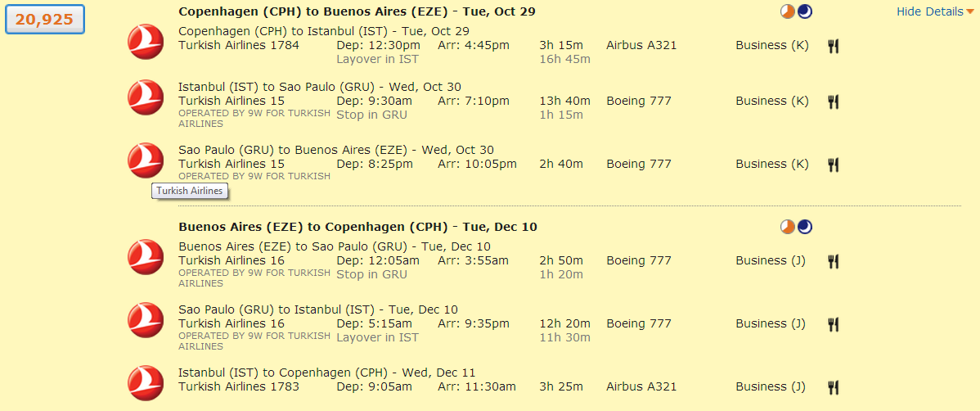Viewport: 980px width, 411px height.
Task: Click meal icon on Copenhagen to Istanbul row
Action: click(x=833, y=46)
